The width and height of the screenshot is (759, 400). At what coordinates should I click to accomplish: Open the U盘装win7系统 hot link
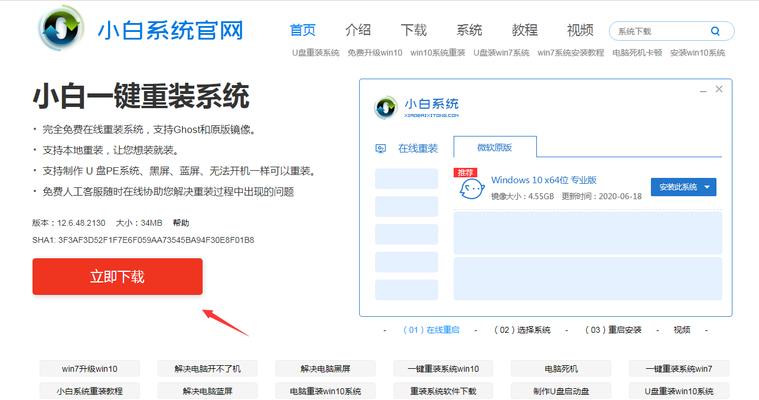click(x=501, y=53)
